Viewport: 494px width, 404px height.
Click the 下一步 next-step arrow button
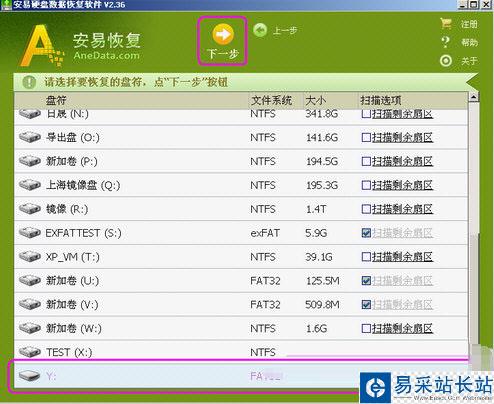223,41
